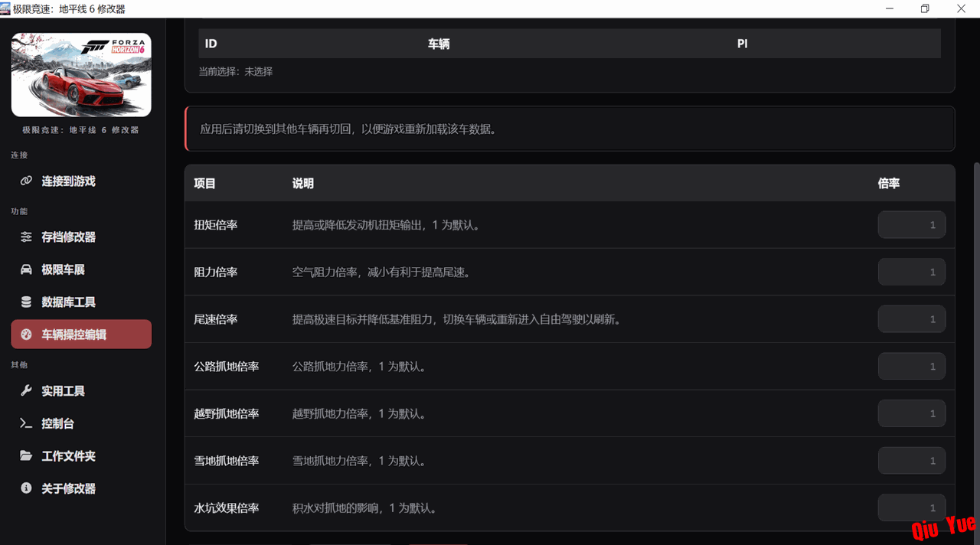
Task: Click the 雪地抓地倍率 row label
Action: click(x=227, y=461)
